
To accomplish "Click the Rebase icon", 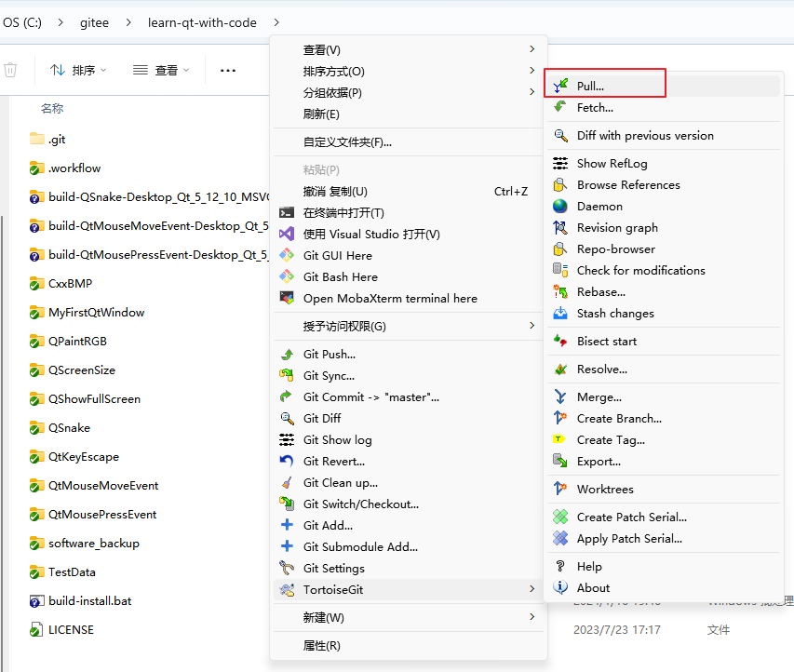I will pos(560,291).
